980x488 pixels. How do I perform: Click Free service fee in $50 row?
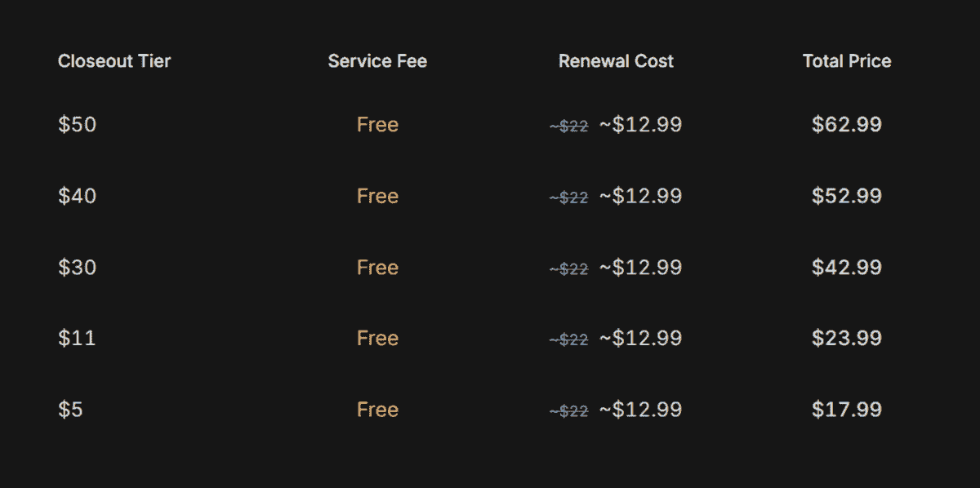pos(377,125)
